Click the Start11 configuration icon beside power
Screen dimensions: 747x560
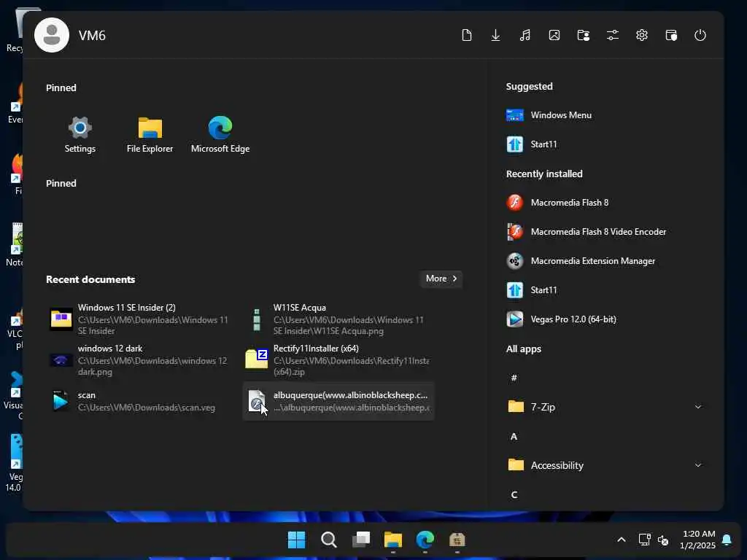click(671, 35)
